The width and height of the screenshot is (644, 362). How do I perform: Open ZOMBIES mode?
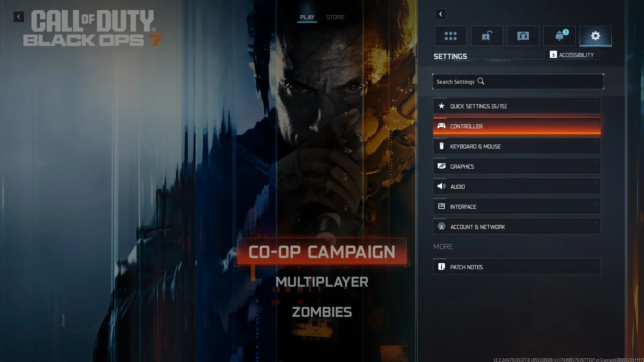pyautogui.click(x=322, y=311)
